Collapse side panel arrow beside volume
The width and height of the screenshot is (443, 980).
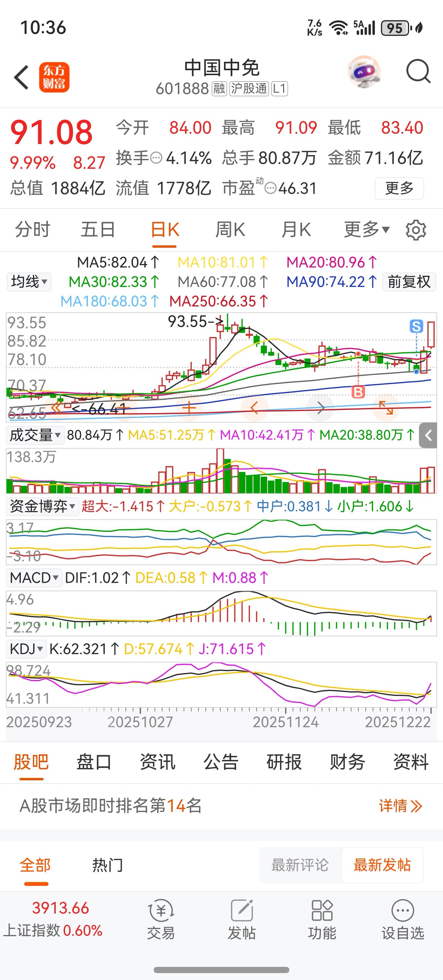[428, 435]
